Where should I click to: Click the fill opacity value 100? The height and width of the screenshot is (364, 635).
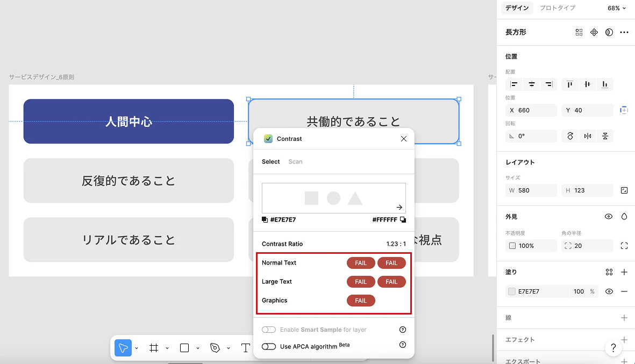tap(579, 291)
